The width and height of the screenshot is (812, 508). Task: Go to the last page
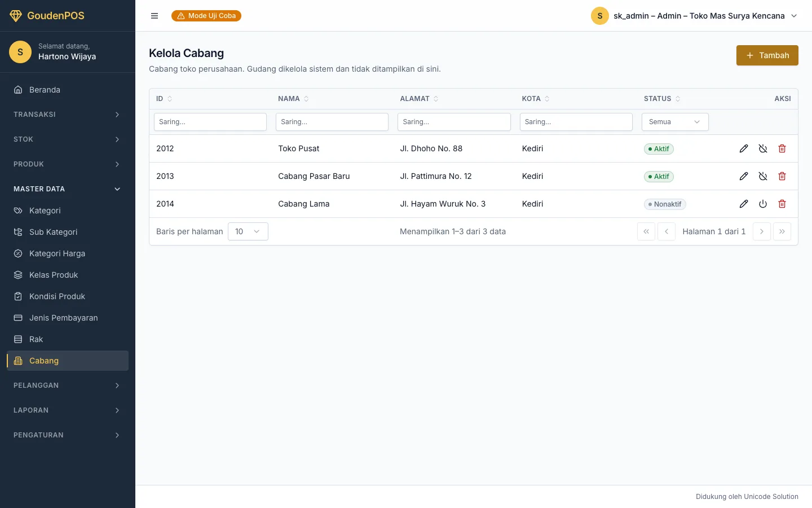pyautogui.click(x=782, y=231)
